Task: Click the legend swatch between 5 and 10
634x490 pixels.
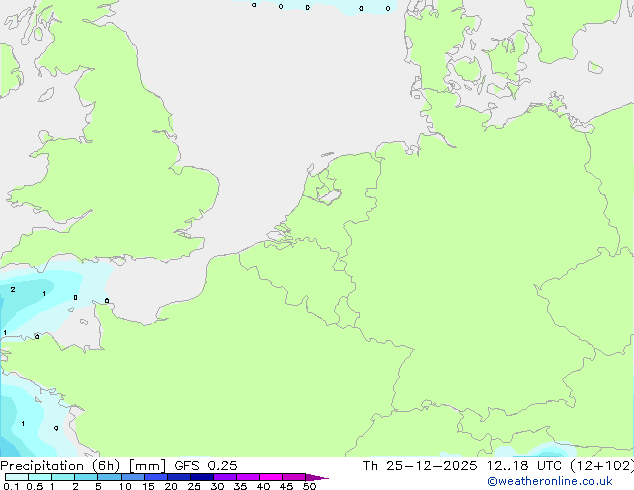Action: (109, 477)
